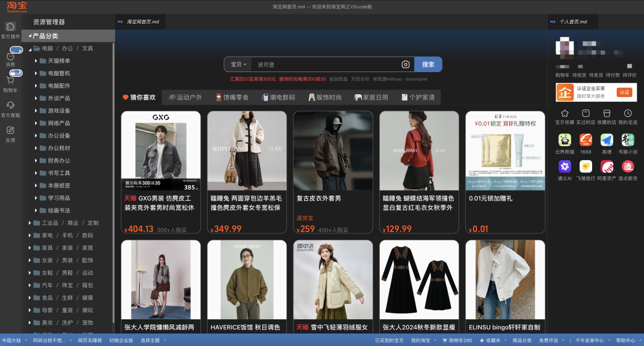This screenshot has width=644, height=346.
Task: Launch 飞猪旅行 app icon
Action: [x=586, y=166]
